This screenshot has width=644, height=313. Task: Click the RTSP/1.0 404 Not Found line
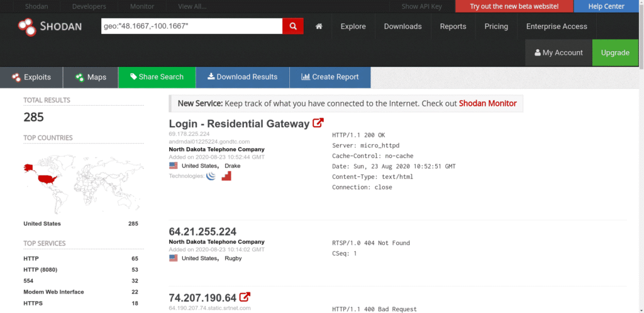[x=371, y=243]
